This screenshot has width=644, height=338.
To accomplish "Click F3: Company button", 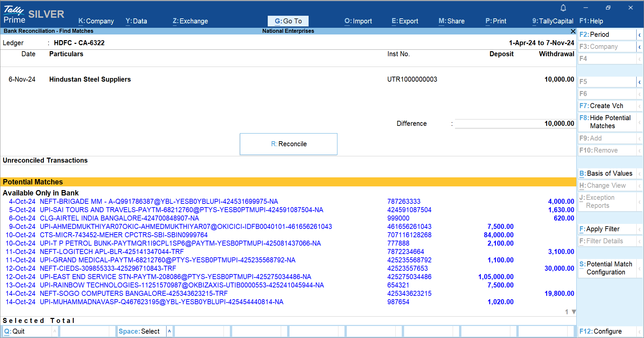I will click(607, 47).
